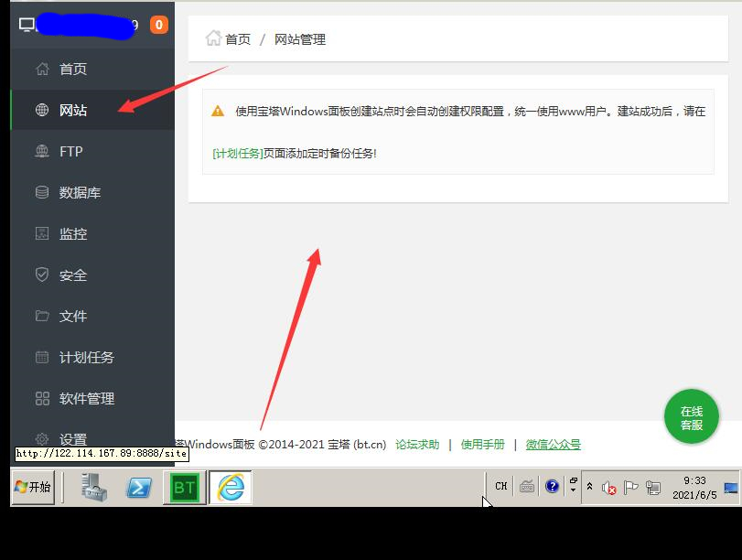The width and height of the screenshot is (742, 560).
Task: Click the orange 0 notification badge
Action: point(159,25)
